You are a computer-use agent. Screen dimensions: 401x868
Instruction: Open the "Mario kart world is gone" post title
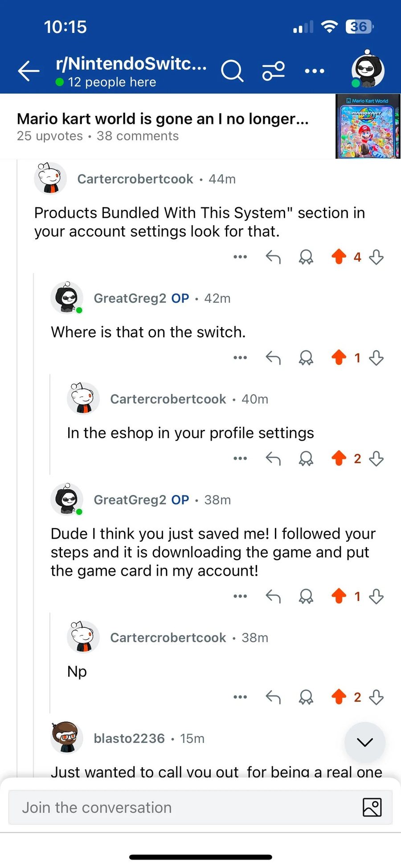click(163, 119)
